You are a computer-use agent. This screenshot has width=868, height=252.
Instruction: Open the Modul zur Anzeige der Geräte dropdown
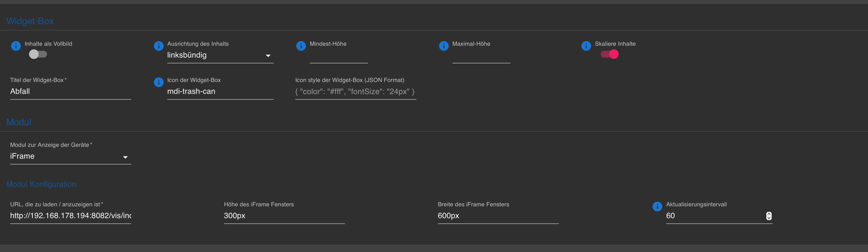(x=70, y=156)
